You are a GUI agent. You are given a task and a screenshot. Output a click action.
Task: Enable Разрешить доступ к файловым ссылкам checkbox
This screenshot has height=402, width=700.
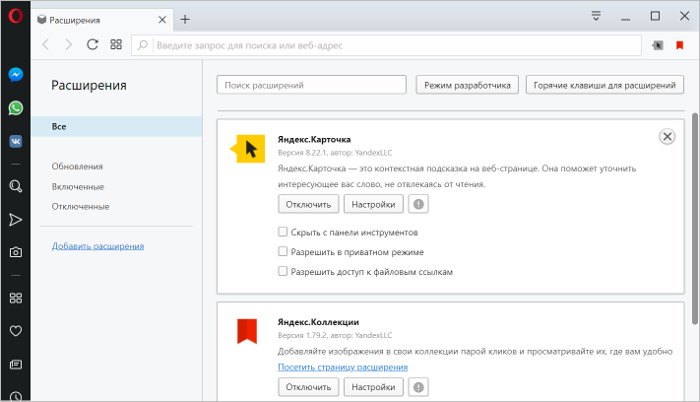point(283,271)
